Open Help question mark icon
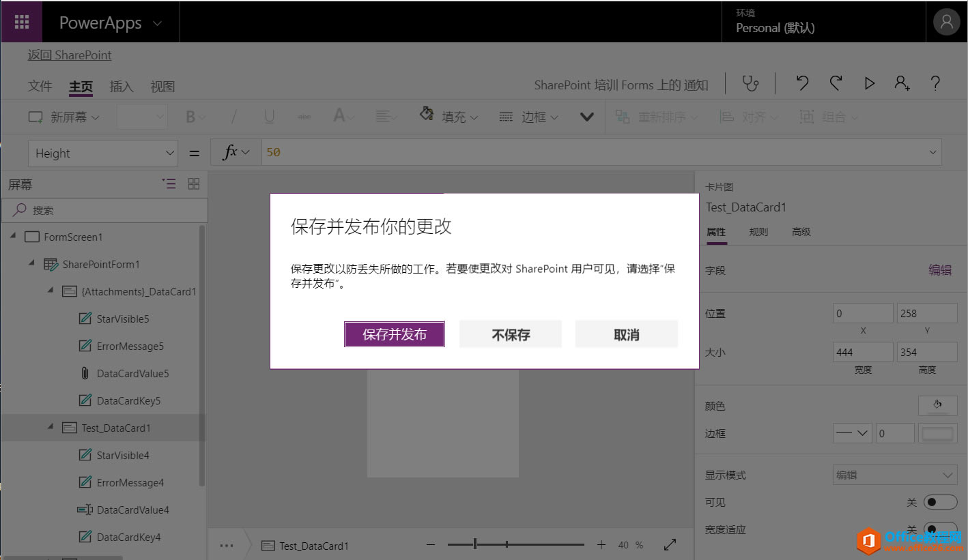968x560 pixels. coord(936,84)
